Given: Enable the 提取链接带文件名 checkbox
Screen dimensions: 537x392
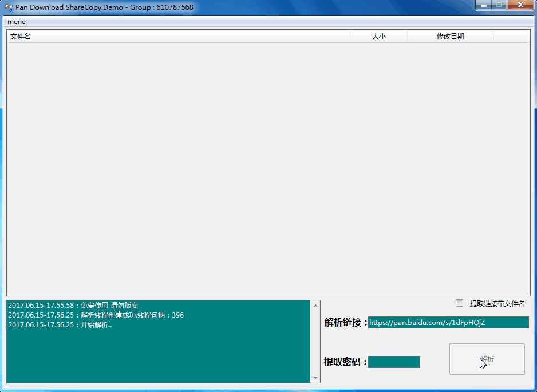Looking at the screenshot, I should (459, 303).
